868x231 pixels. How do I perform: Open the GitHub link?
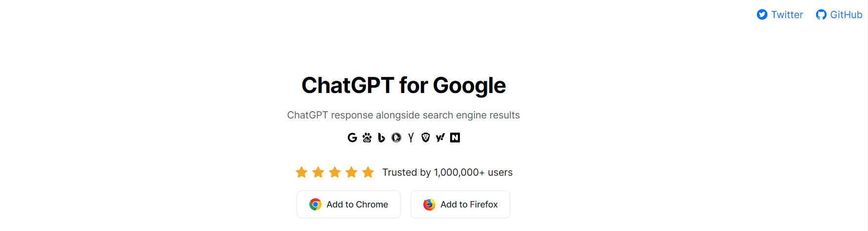[846, 15]
